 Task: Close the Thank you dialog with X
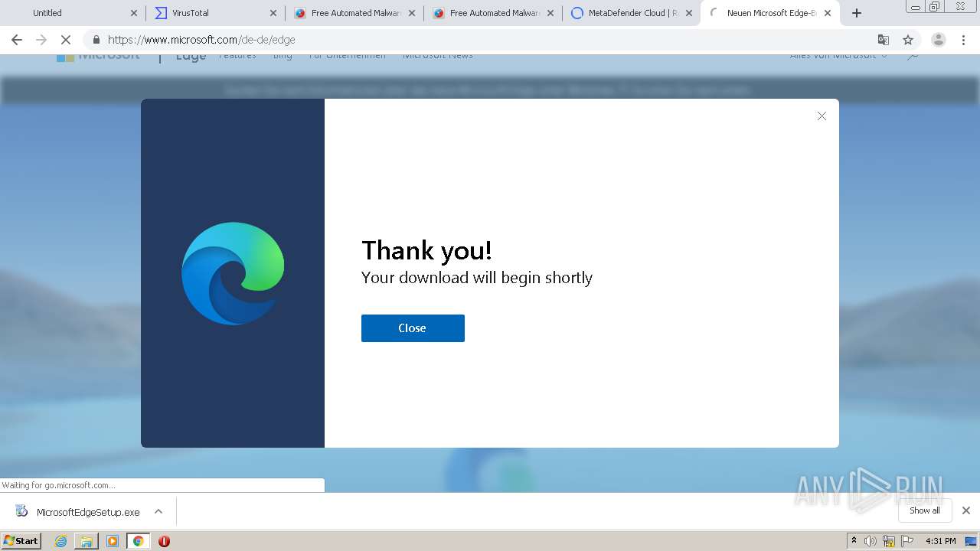coord(822,116)
